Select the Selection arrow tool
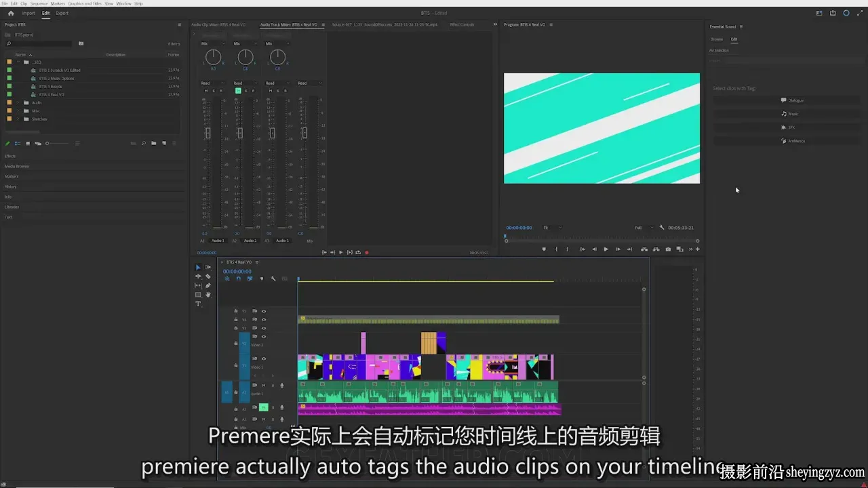Image resolution: width=868 pixels, height=488 pixels. [x=198, y=267]
